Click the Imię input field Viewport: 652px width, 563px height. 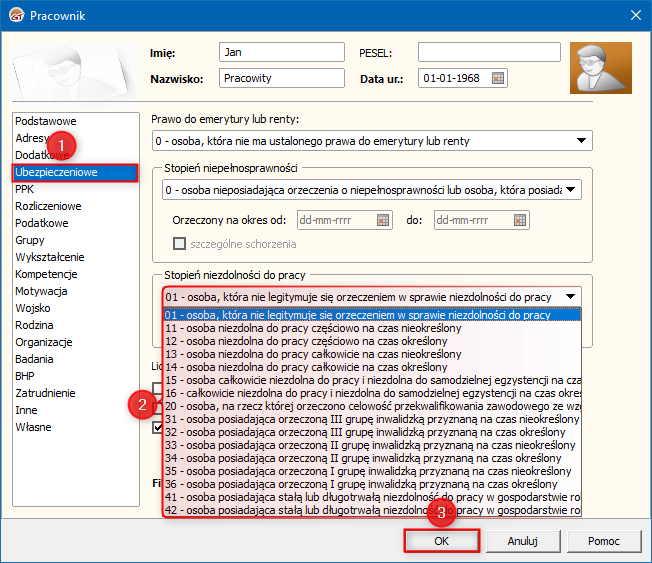click(x=282, y=52)
